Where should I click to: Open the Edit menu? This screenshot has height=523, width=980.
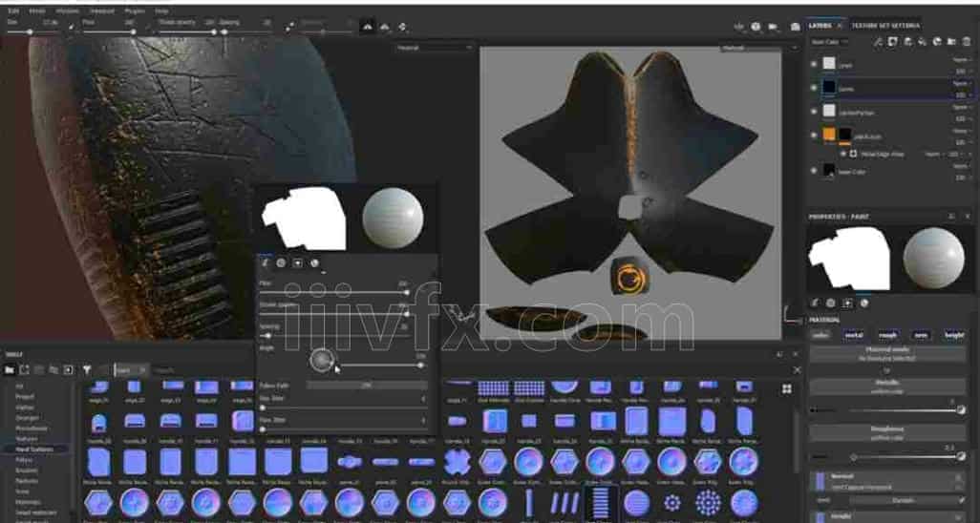tap(13, 11)
